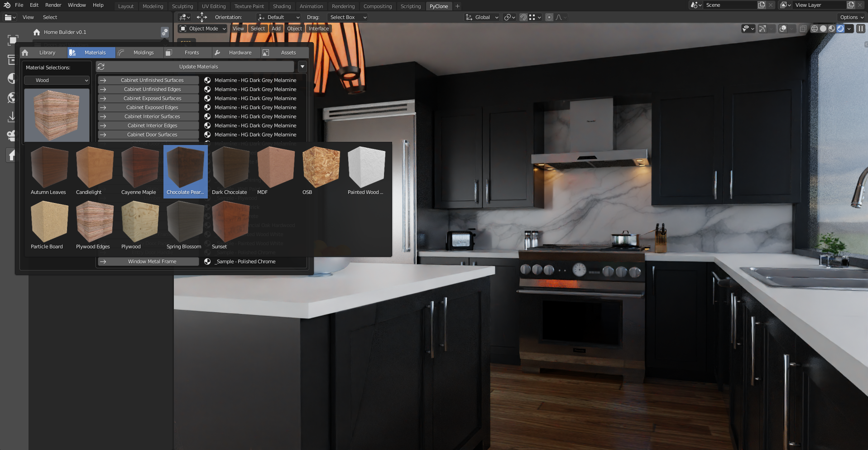Image resolution: width=868 pixels, height=450 pixels.
Task: Open the Hardware tab
Action: 240,53
